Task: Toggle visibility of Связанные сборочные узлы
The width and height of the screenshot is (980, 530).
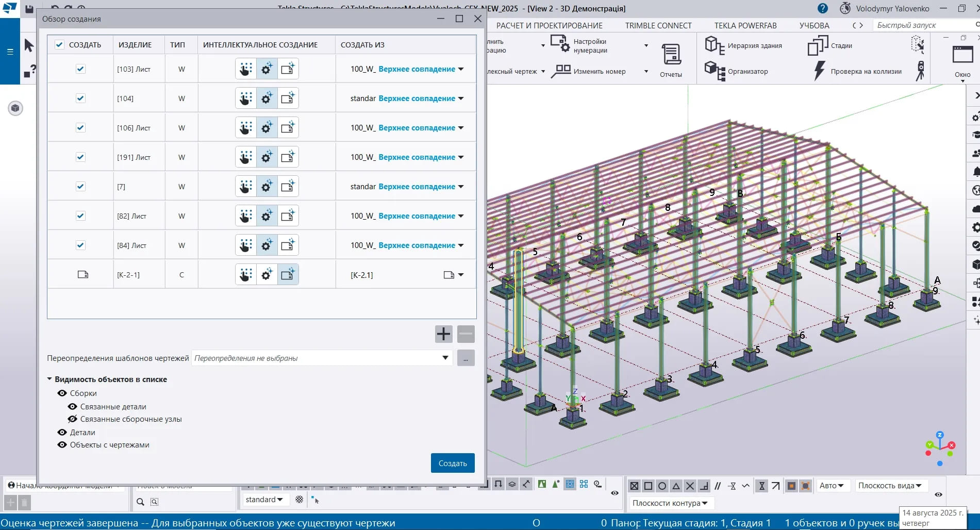Action: coord(73,419)
